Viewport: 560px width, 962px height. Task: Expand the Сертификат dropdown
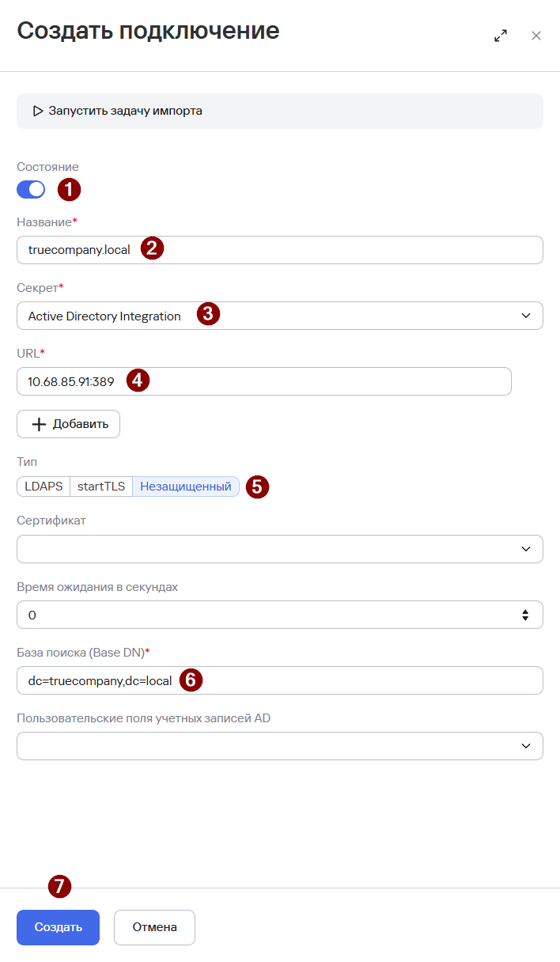tap(280, 549)
